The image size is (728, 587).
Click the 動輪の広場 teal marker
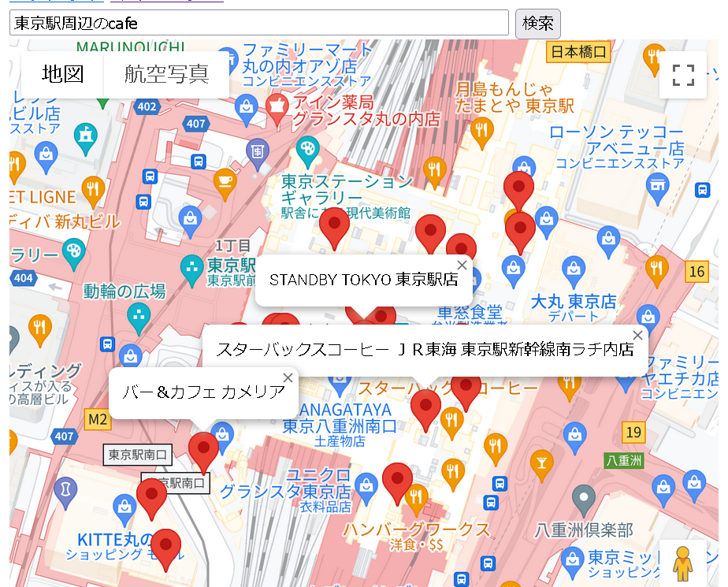[139, 318]
